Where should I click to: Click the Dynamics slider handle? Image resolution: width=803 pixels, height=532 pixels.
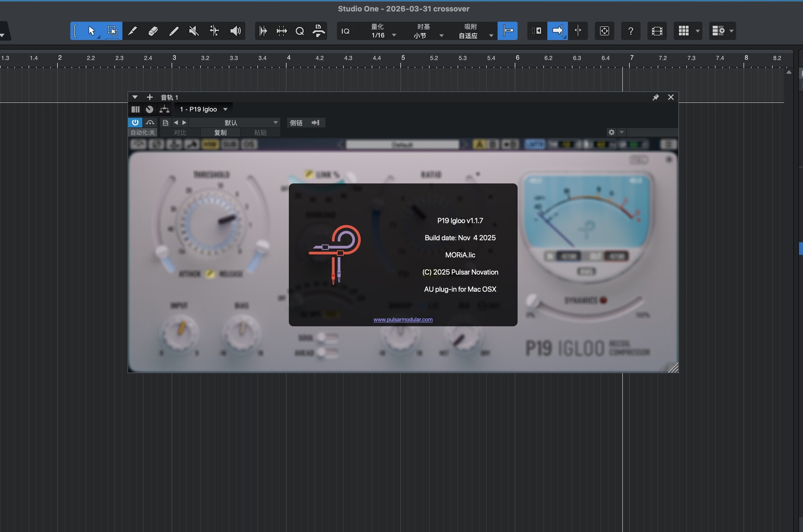click(x=532, y=300)
